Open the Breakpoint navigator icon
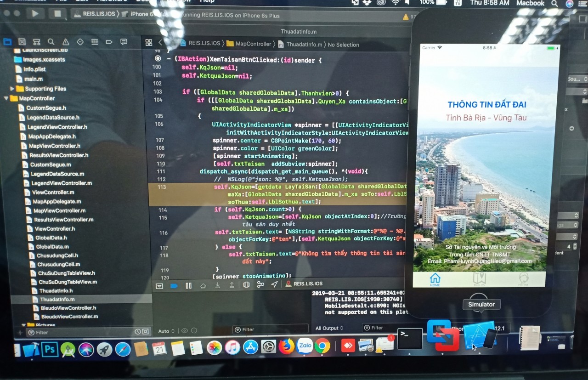This screenshot has height=380, width=588. tap(109, 42)
